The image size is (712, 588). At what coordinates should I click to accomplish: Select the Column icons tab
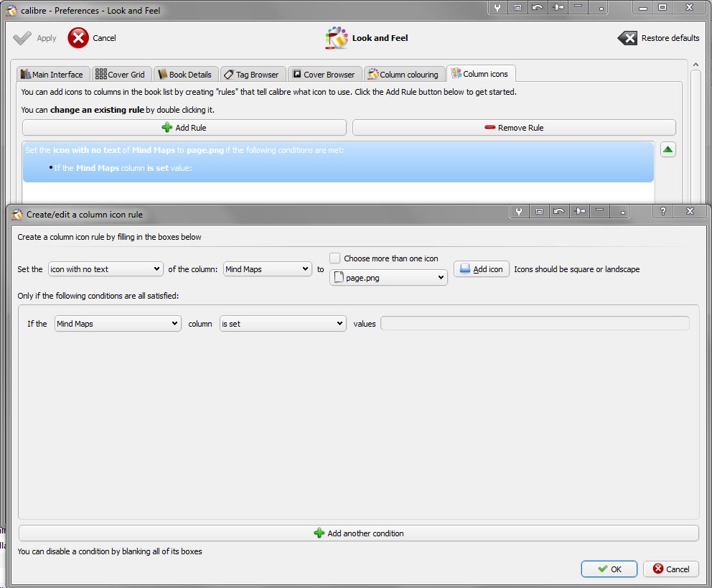[x=480, y=73]
